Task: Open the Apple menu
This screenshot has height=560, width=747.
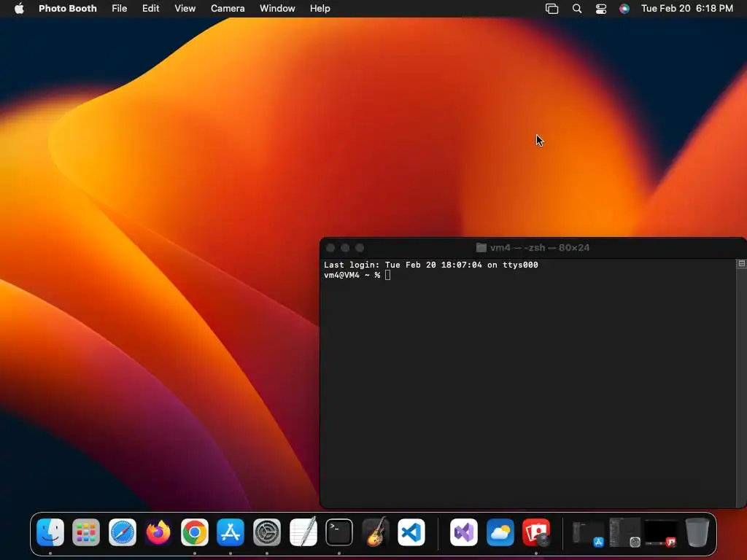Action: (19, 8)
